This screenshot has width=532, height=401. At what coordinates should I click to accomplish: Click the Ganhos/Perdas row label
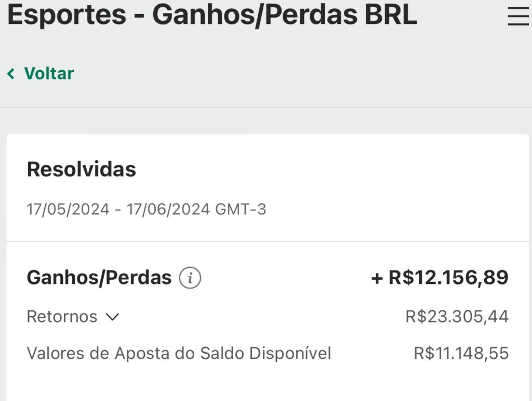click(99, 278)
